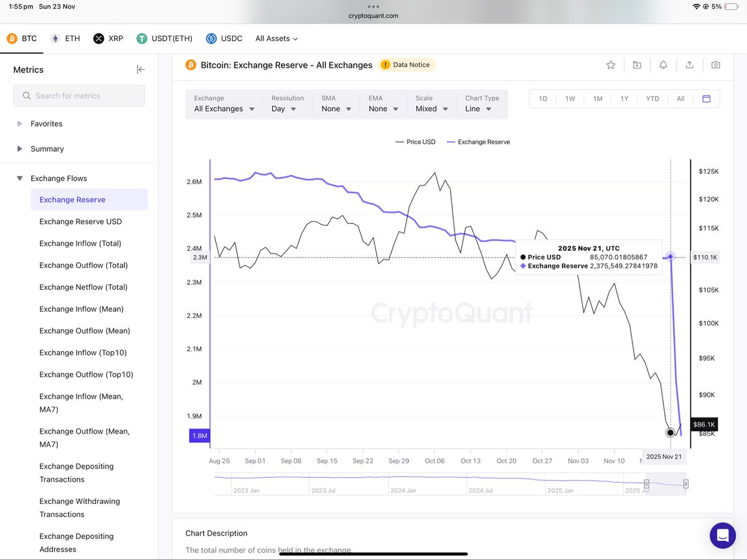Open Exchange Inflow (Top10) metric

click(x=83, y=352)
